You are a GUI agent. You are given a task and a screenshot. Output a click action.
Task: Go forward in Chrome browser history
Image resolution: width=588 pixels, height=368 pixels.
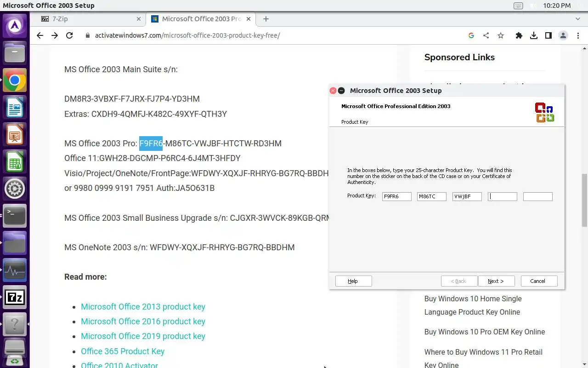[x=55, y=35]
